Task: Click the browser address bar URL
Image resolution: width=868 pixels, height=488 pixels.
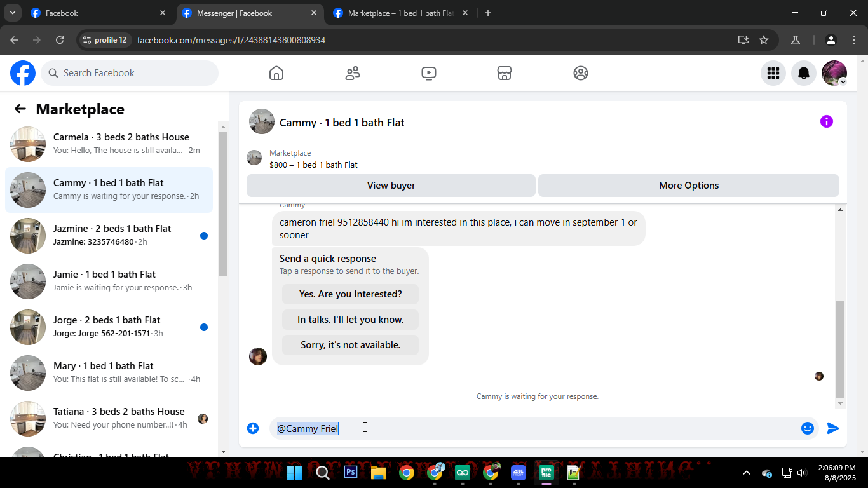Action: point(231,40)
